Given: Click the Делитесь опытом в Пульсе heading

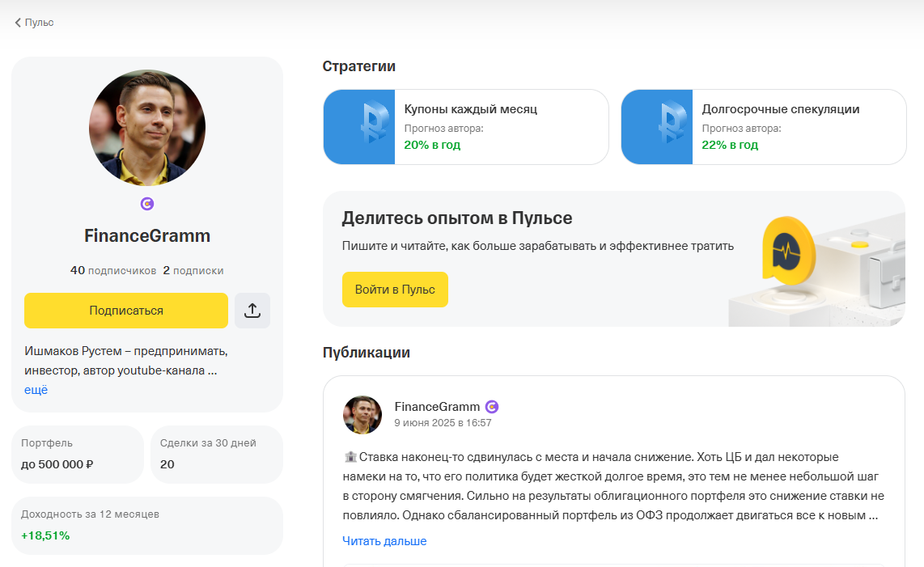Looking at the screenshot, I should coord(457,218).
